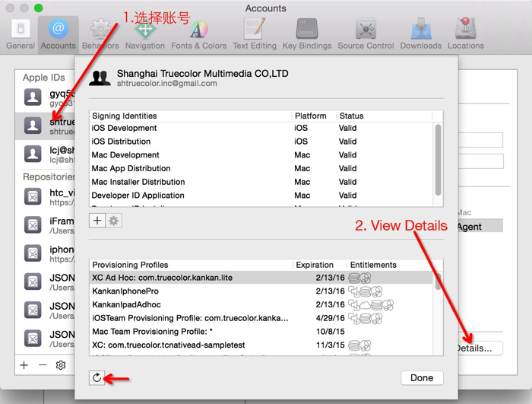The height and width of the screenshot is (404, 532).
Task: Select the gyq5 Apple ID account
Action: (x=45, y=98)
